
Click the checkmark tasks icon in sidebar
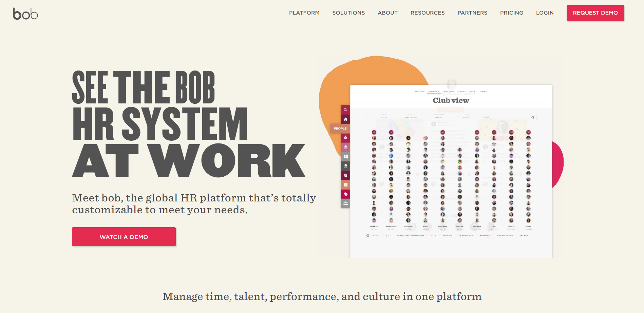(x=345, y=185)
